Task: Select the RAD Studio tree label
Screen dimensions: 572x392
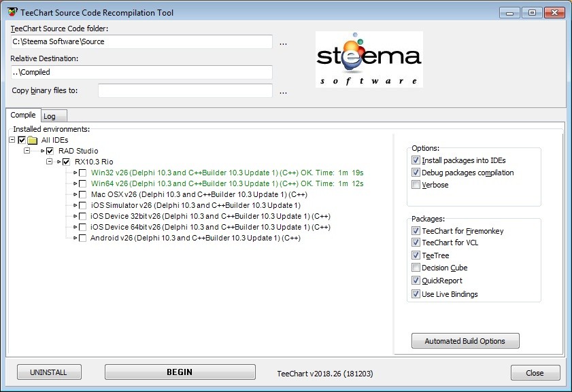Action: pyautogui.click(x=78, y=151)
